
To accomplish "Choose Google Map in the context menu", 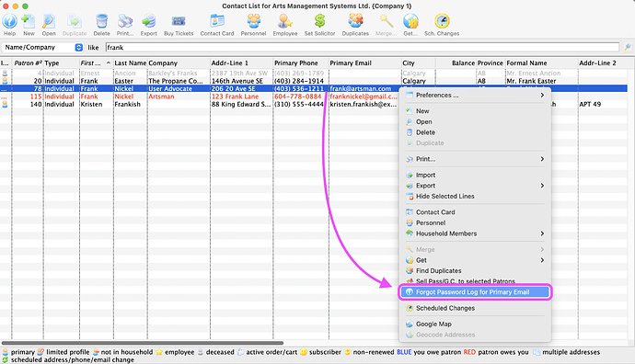I will (475, 324).
